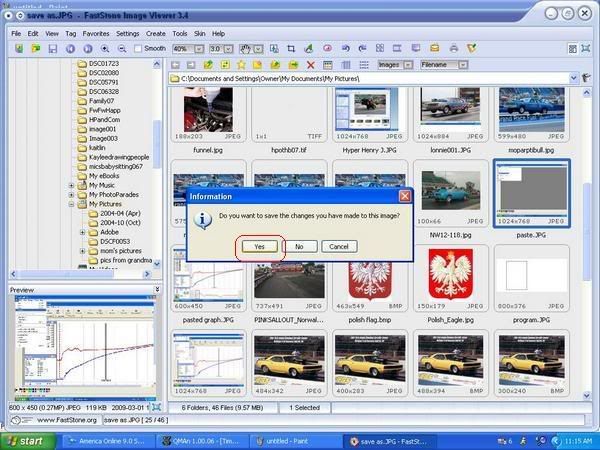Screen dimensions: 600x450
Task: Click the Print icon
Action: coord(454,49)
